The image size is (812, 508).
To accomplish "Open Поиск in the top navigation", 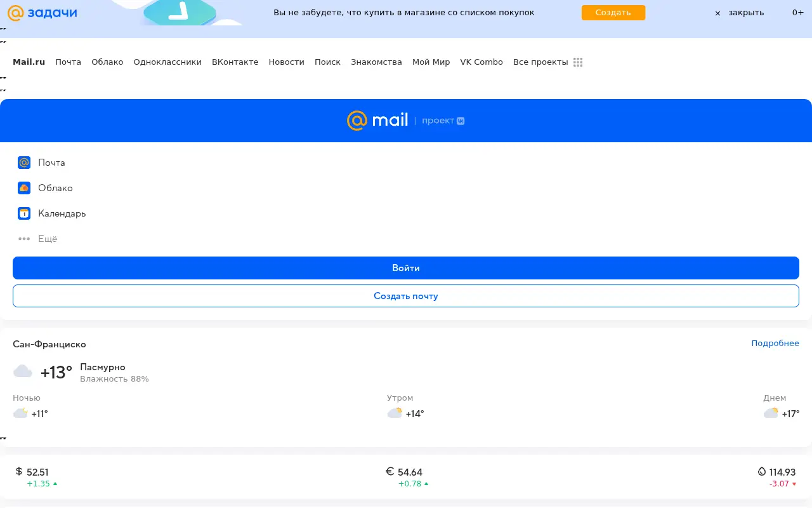I will [x=327, y=62].
